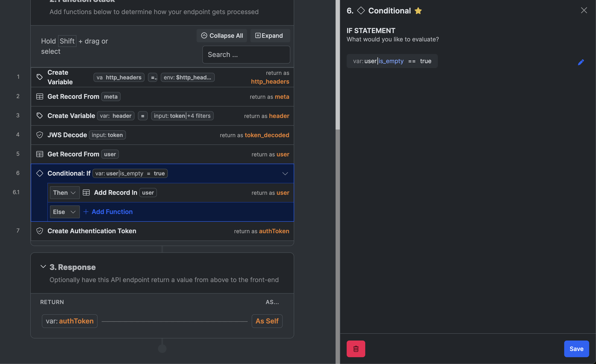Click the header return name in step 3
Image resolution: width=596 pixels, height=364 pixels.
[x=279, y=116]
